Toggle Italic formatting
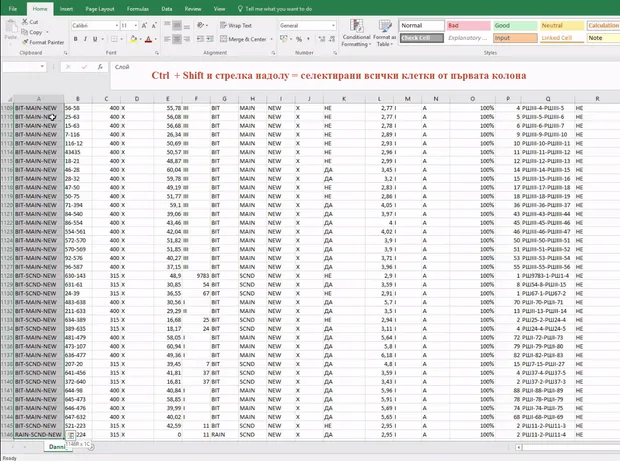The width and height of the screenshot is (620, 461). 85,39
